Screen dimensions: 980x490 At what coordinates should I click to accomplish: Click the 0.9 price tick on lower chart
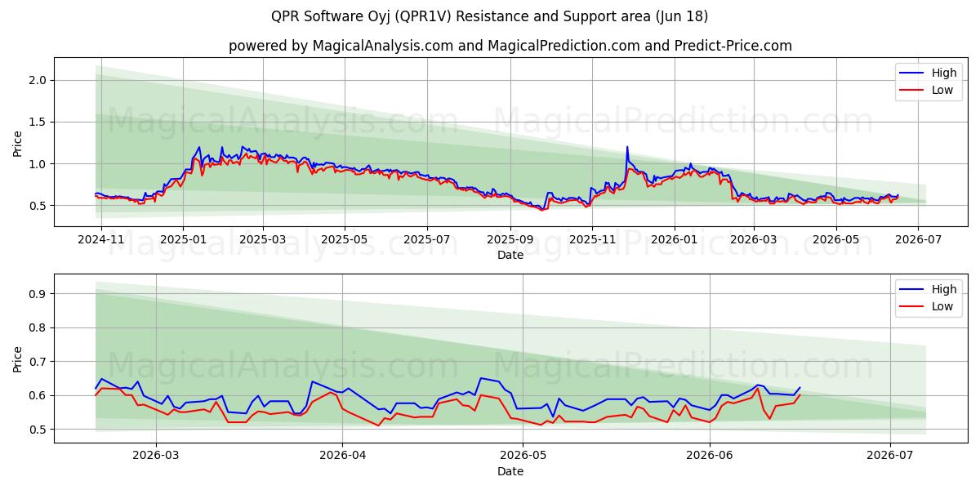[x=39, y=293]
